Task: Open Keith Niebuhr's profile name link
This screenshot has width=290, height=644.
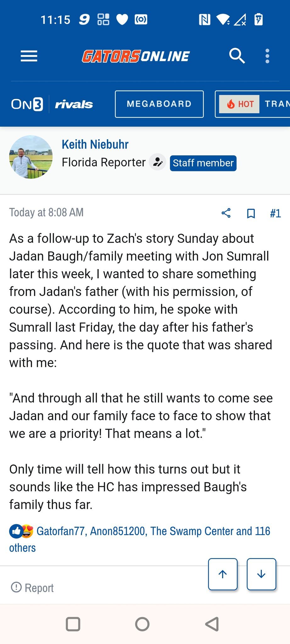Action: [95, 144]
